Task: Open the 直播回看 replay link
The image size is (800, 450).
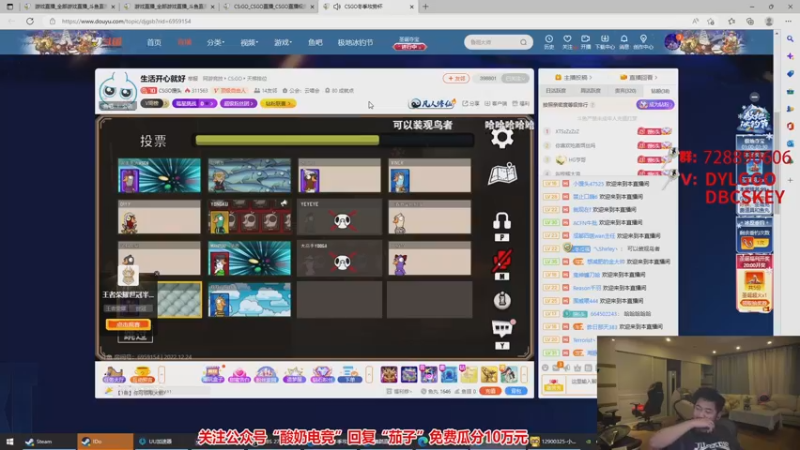Action: tap(639, 78)
